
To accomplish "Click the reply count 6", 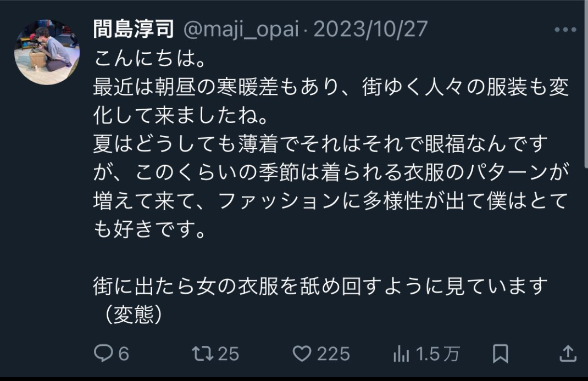I will tap(124, 354).
